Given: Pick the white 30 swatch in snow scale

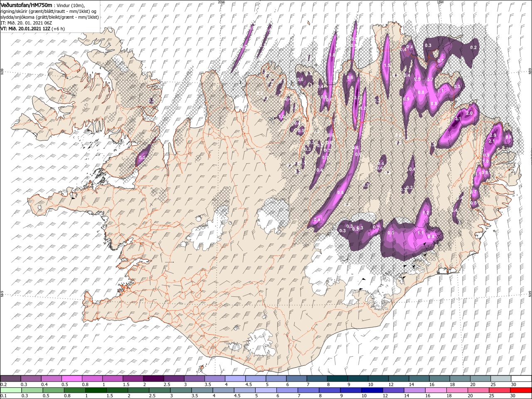Looking at the screenshot, I should (x=521, y=378).
